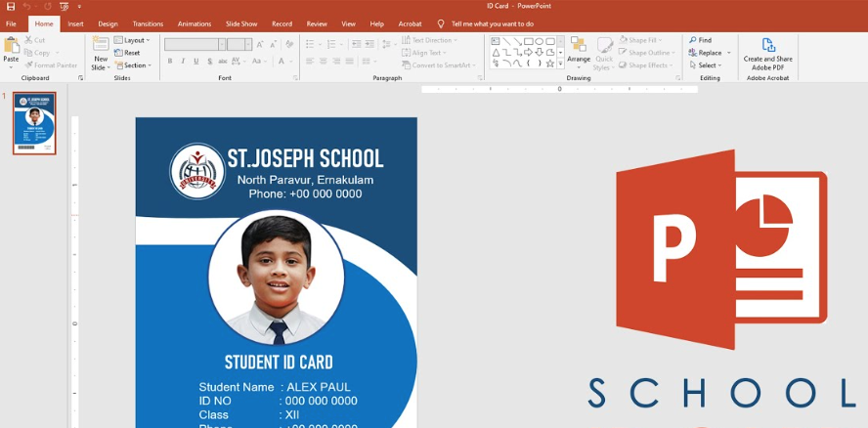Toggle underline formatting
Image resolution: width=868 pixels, height=428 pixels.
pyautogui.click(x=195, y=61)
